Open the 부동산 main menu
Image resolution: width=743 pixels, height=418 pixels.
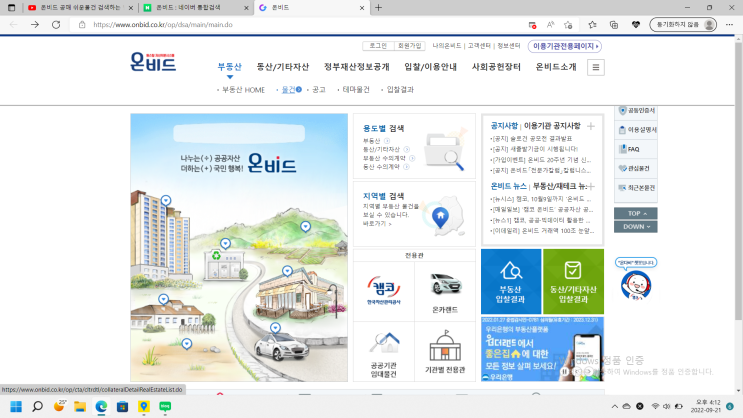click(x=229, y=67)
